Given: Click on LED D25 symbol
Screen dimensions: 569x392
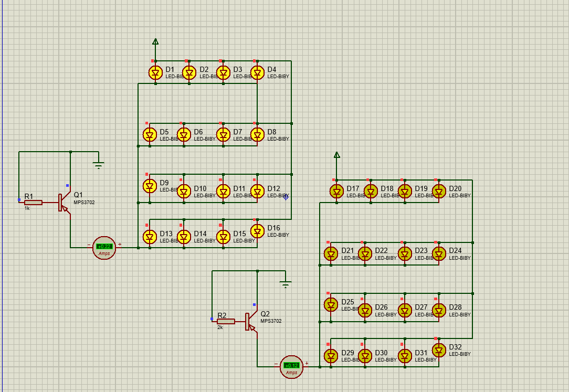Looking at the screenshot, I should (331, 305).
